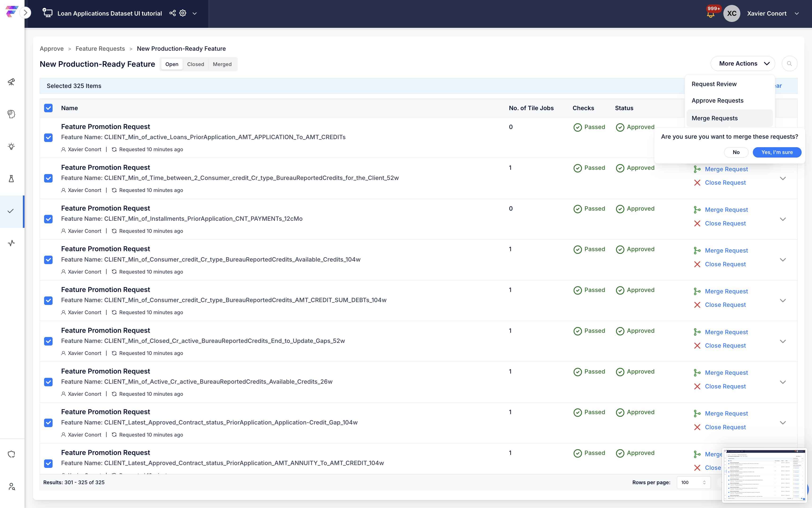The height and width of the screenshot is (508, 812).
Task: Open the settings gear in the header
Action: (183, 13)
